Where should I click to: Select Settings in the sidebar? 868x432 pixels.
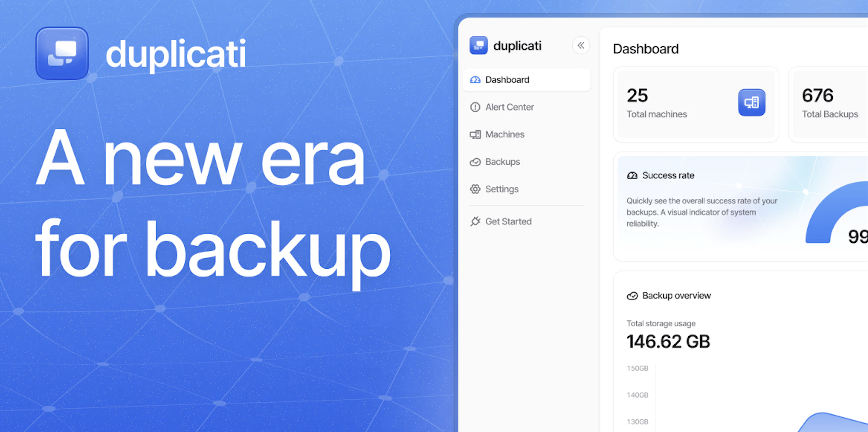[502, 189]
